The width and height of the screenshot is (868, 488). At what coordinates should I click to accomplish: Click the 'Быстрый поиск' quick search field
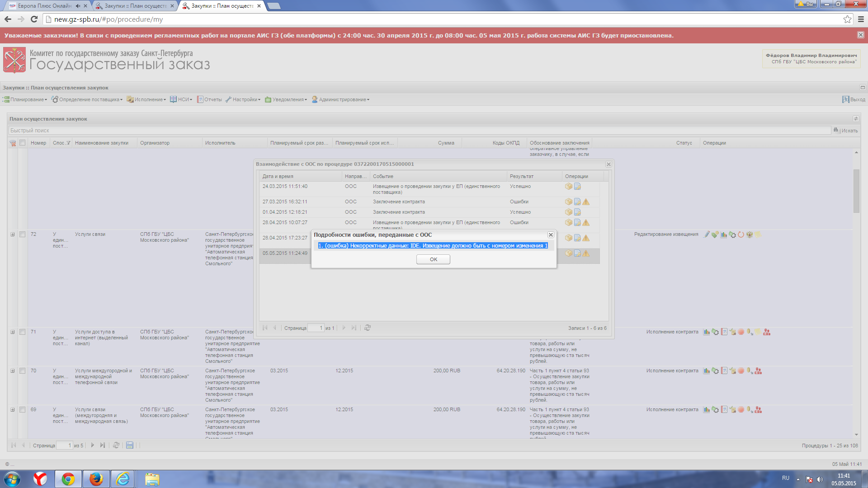(420, 131)
